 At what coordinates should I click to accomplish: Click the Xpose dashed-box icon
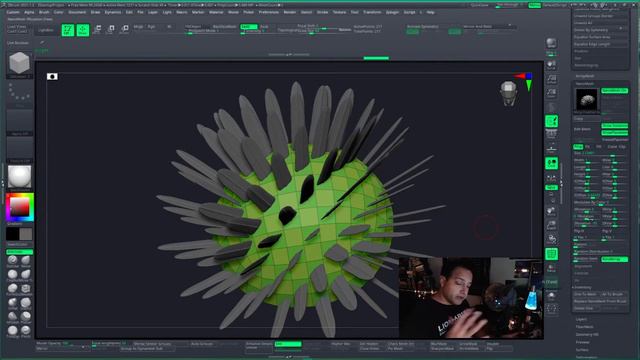pos(551,309)
